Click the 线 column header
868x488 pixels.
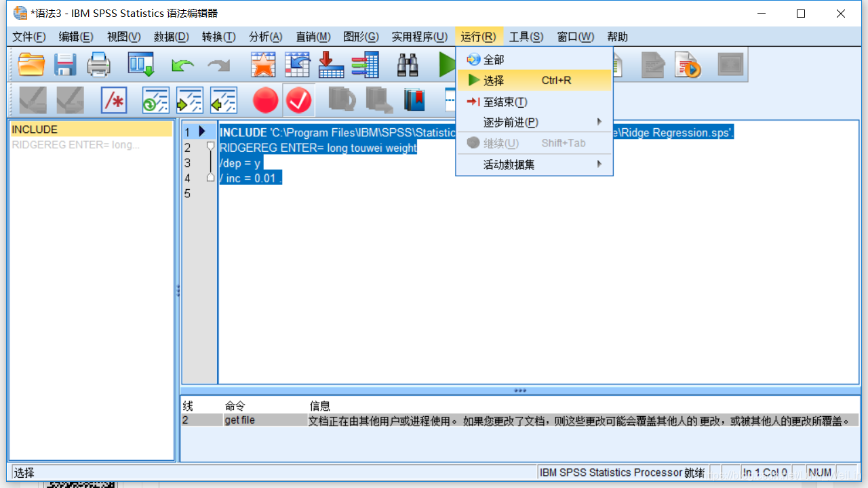click(x=188, y=406)
